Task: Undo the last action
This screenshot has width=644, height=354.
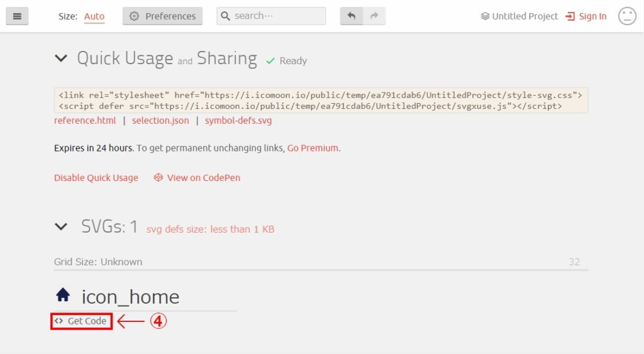Action: (351, 16)
